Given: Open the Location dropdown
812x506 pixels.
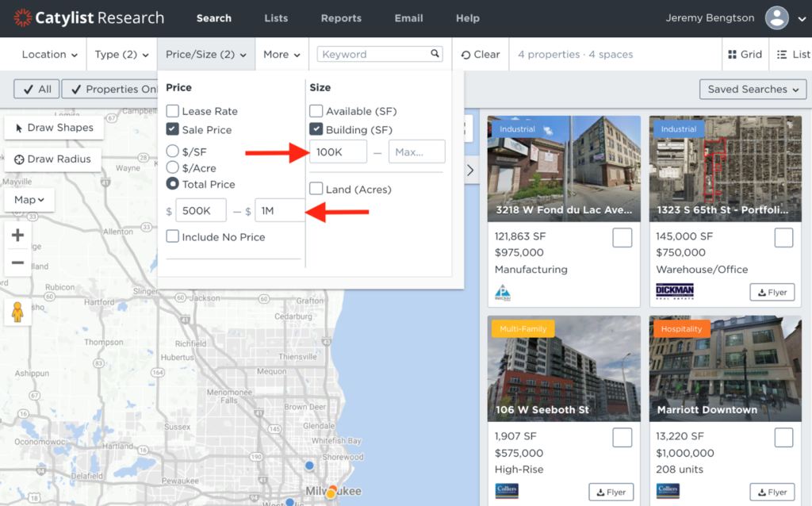Looking at the screenshot, I should 49,55.
